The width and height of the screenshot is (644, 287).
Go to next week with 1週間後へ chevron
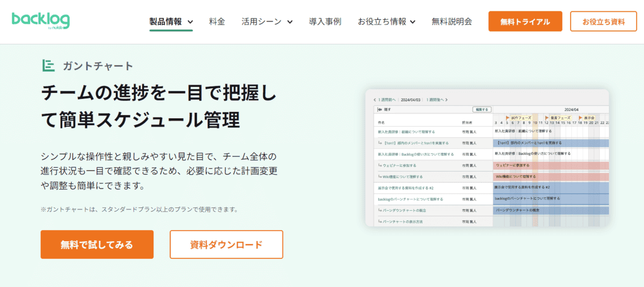click(446, 100)
